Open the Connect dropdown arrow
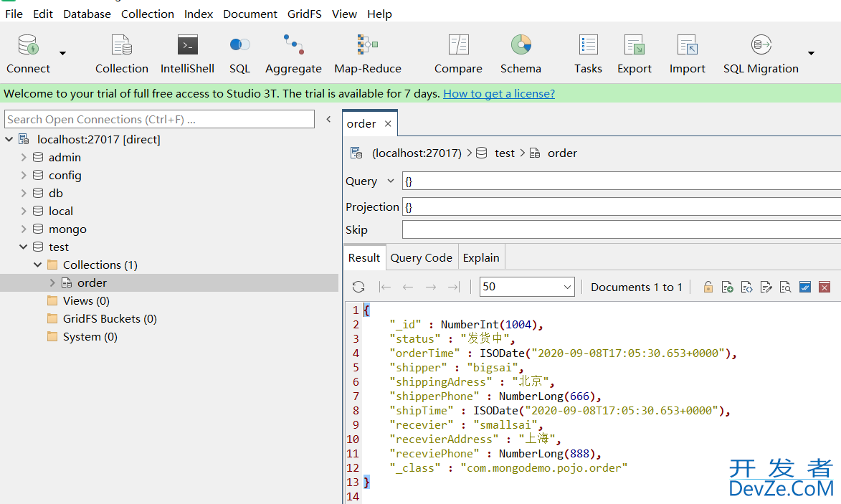The width and height of the screenshot is (841, 504). tap(63, 53)
